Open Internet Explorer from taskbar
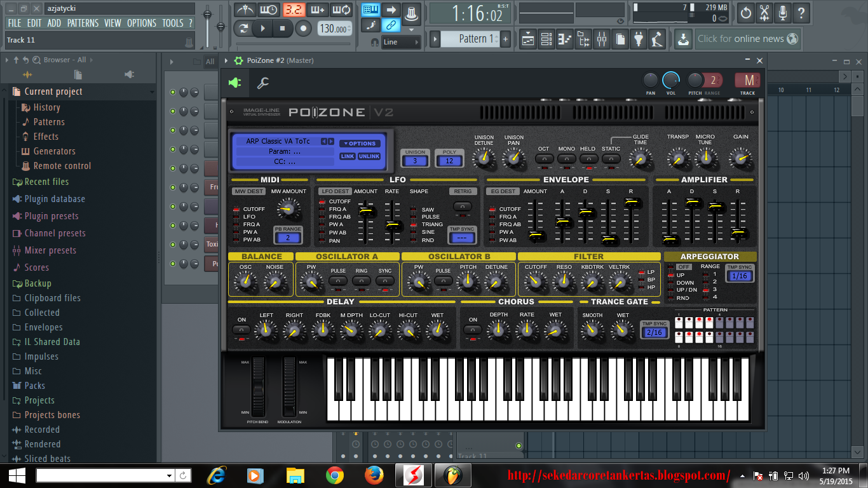 [x=217, y=475]
